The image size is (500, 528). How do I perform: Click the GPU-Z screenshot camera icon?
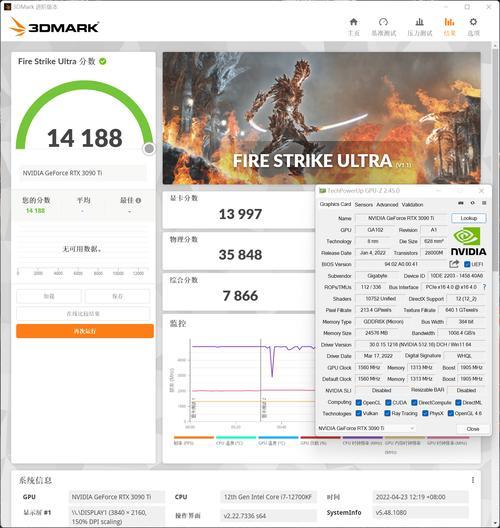coord(461,203)
